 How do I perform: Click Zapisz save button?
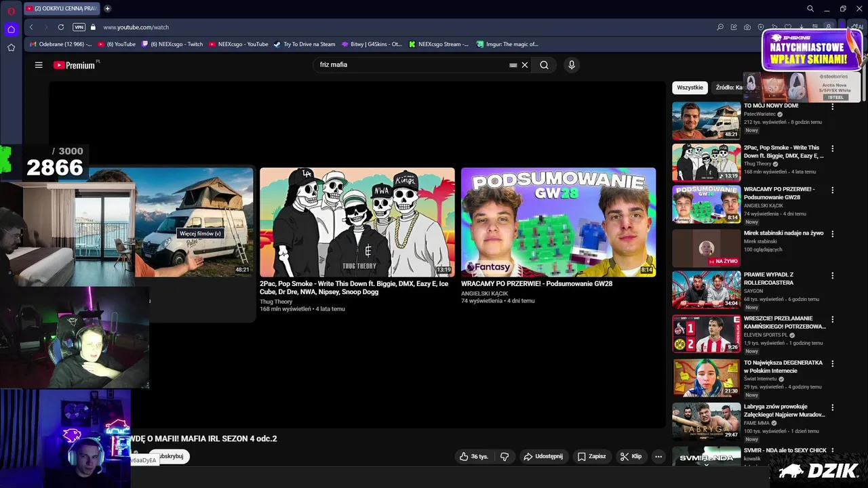point(591,456)
